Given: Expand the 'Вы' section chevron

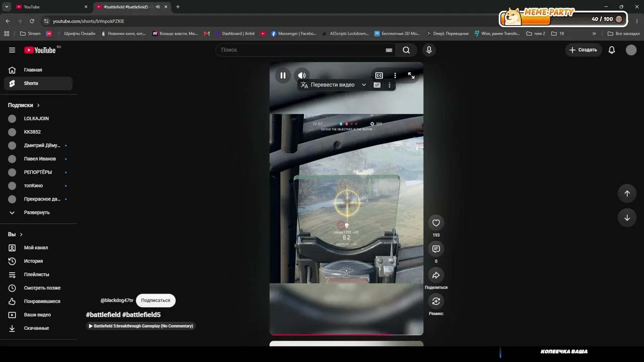Looking at the screenshot, I should tap(21, 234).
